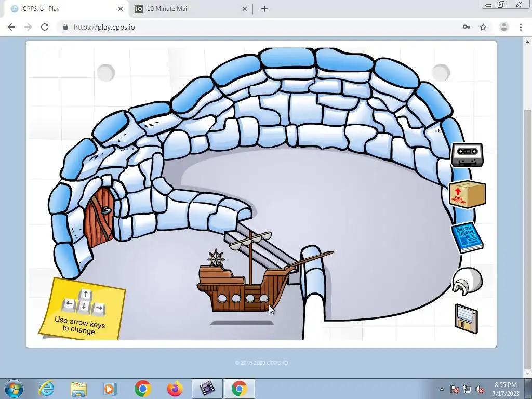Close the 10 Minute Mail tab
Screen dimensions: 532x399
[x=245, y=9]
